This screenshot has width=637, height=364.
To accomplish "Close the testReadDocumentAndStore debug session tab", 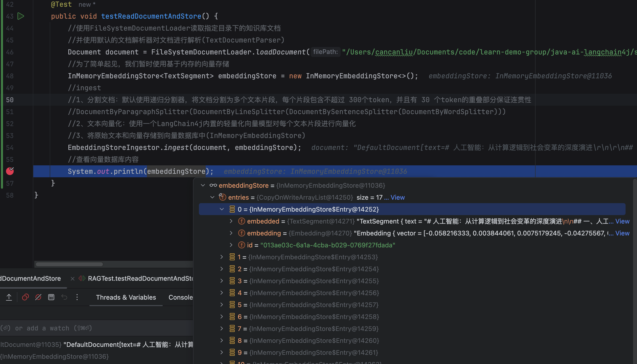I will 73,278.
